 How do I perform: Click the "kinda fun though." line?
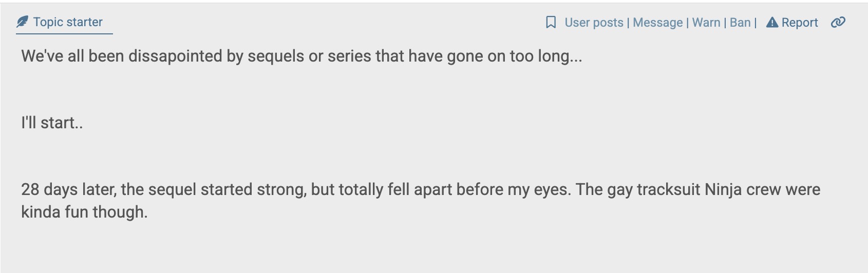point(84,212)
